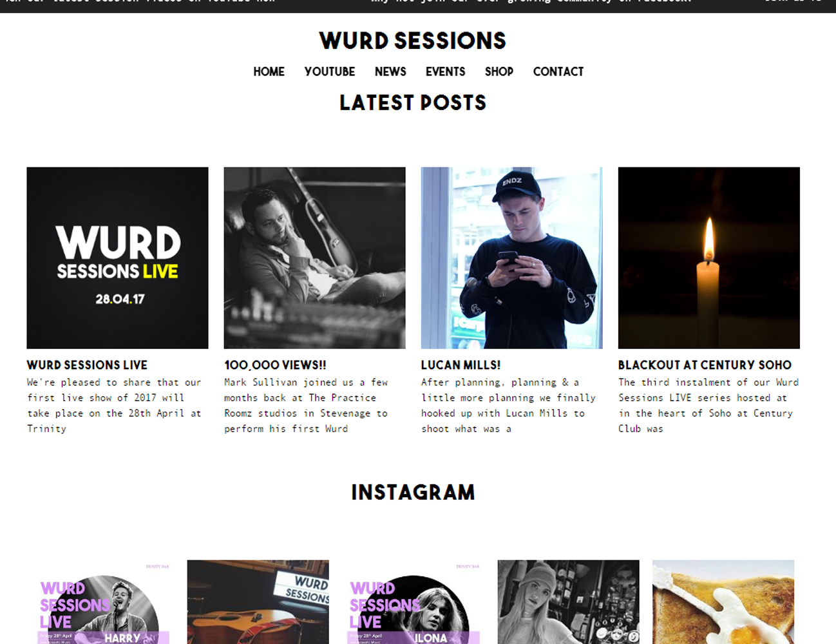The image size is (836, 644).
Task: Open the candle image post
Action: (708, 258)
